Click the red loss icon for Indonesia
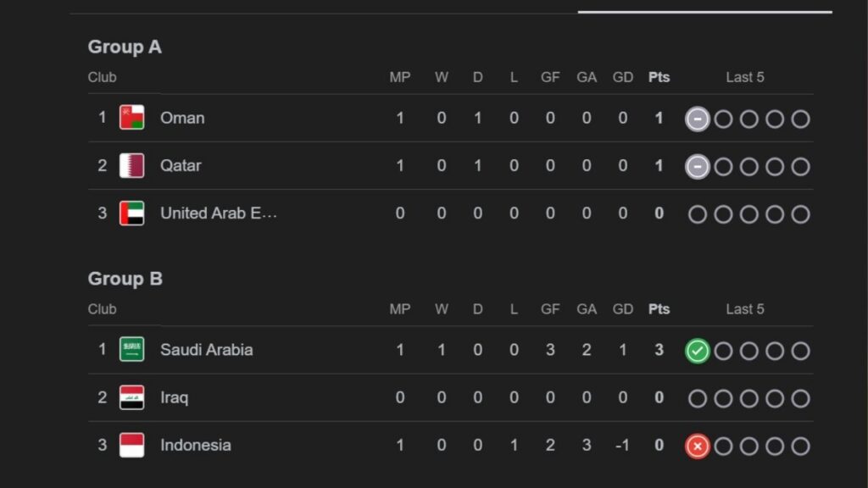The height and width of the screenshot is (488, 868). point(697,446)
